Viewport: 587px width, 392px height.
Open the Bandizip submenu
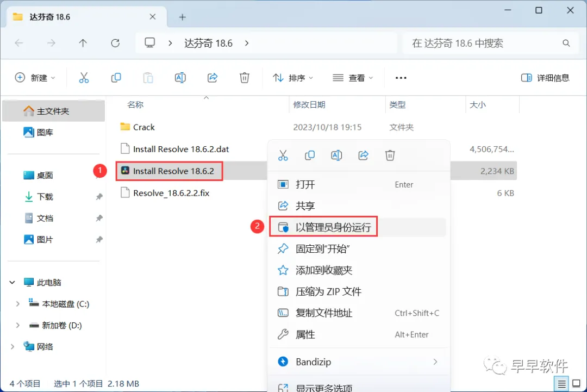tap(359, 362)
